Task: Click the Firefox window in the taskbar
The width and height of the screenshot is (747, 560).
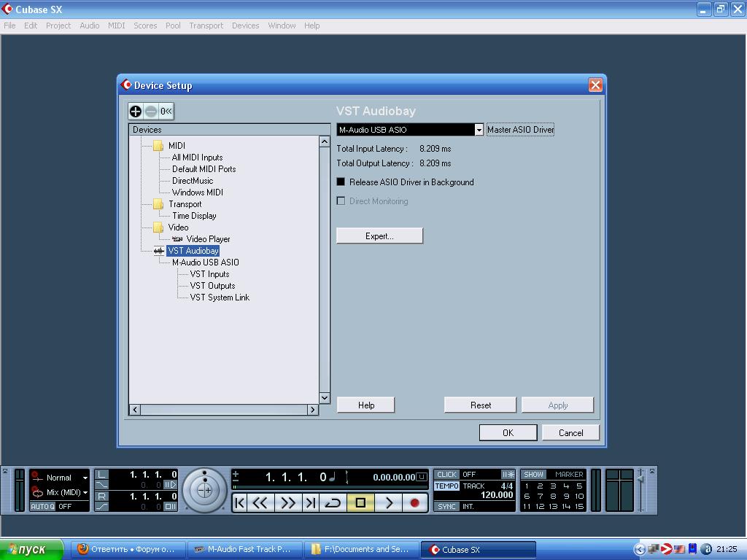Action: [x=126, y=550]
